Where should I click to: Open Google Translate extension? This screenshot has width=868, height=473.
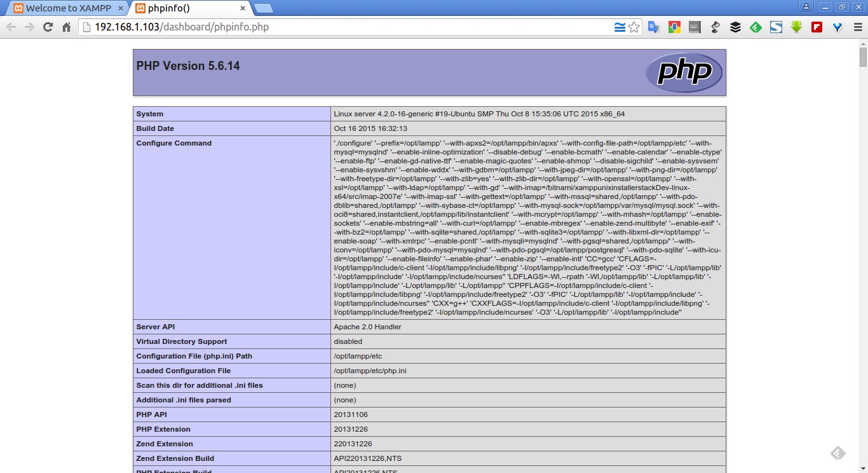[653, 27]
